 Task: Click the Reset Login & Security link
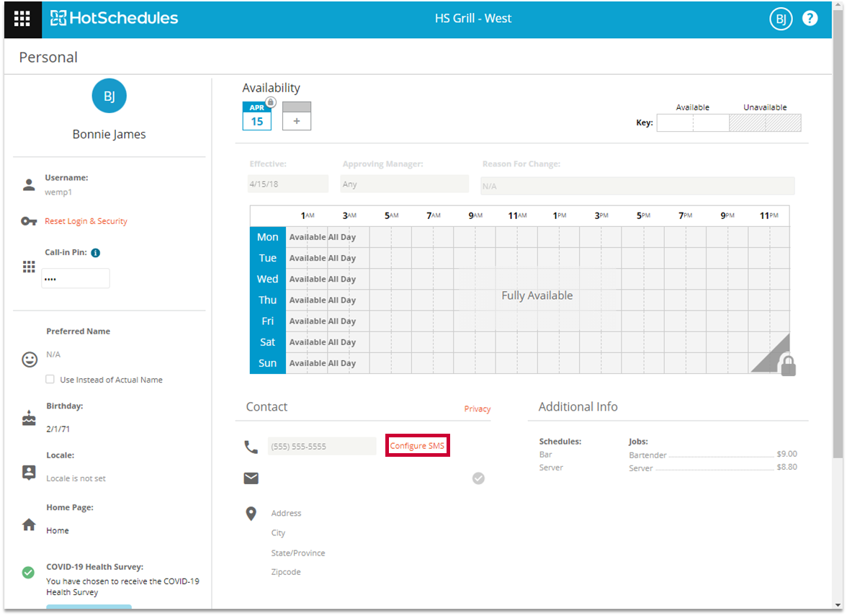[86, 221]
